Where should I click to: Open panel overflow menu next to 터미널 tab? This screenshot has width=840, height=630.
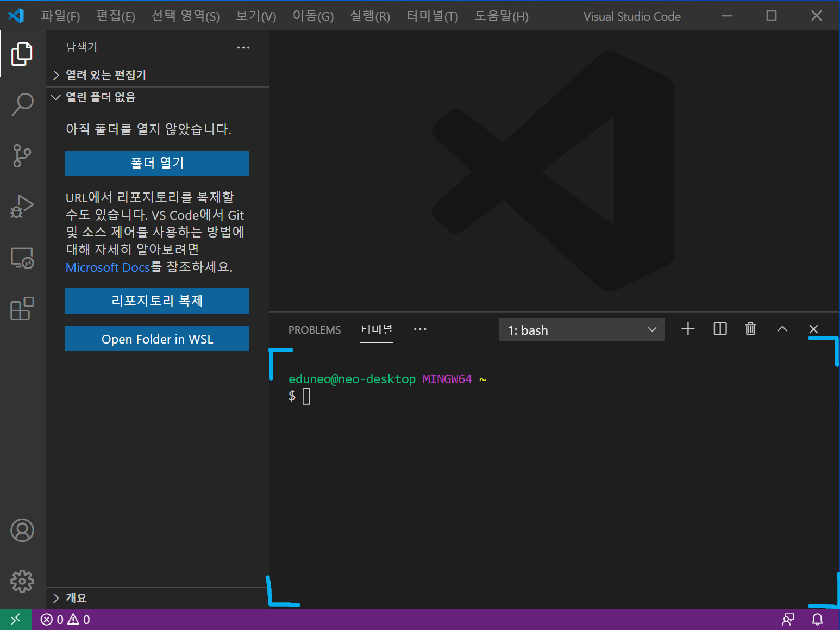coord(420,329)
